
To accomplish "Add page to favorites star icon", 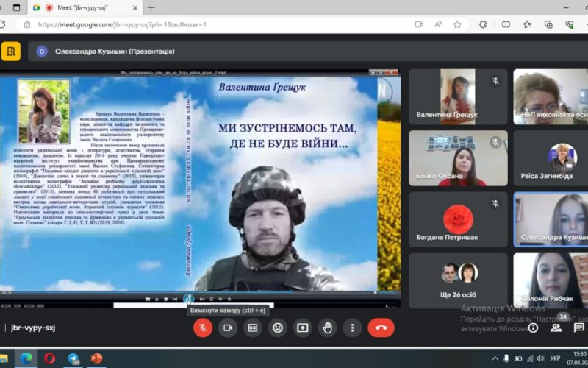I will pyautogui.click(x=457, y=24).
